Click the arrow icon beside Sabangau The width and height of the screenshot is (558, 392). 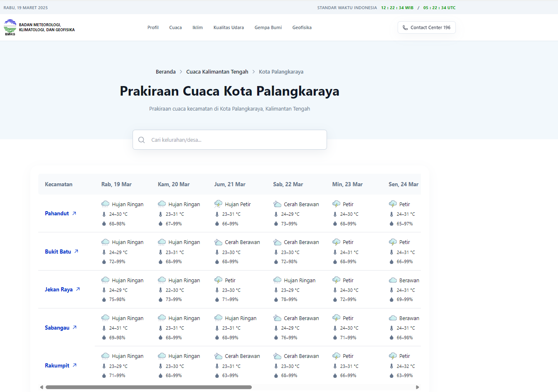(x=75, y=328)
